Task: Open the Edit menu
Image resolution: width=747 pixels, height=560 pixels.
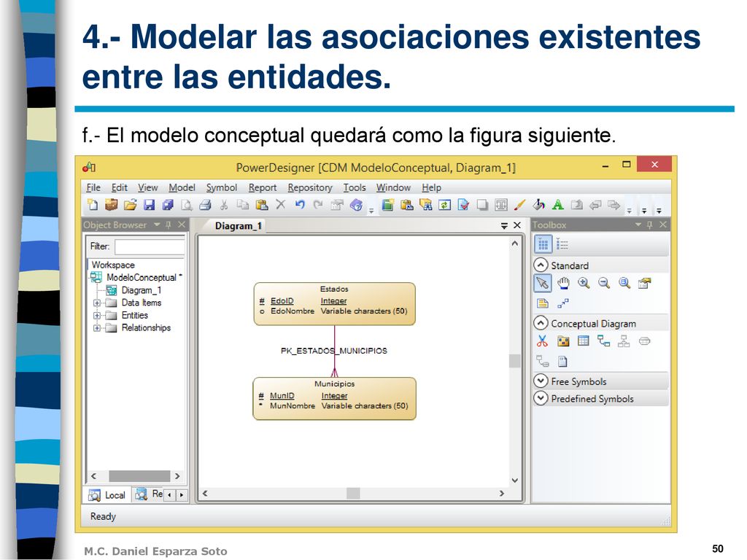Action: point(119,187)
